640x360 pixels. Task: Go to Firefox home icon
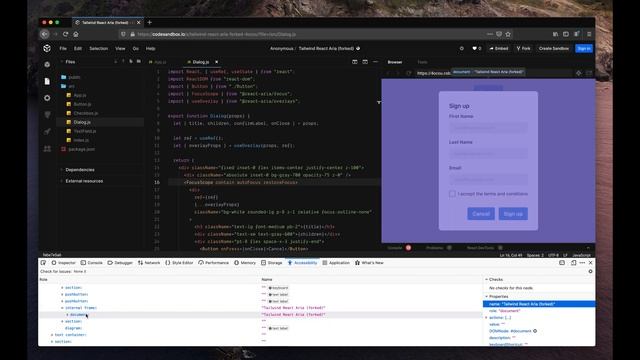[76, 34]
